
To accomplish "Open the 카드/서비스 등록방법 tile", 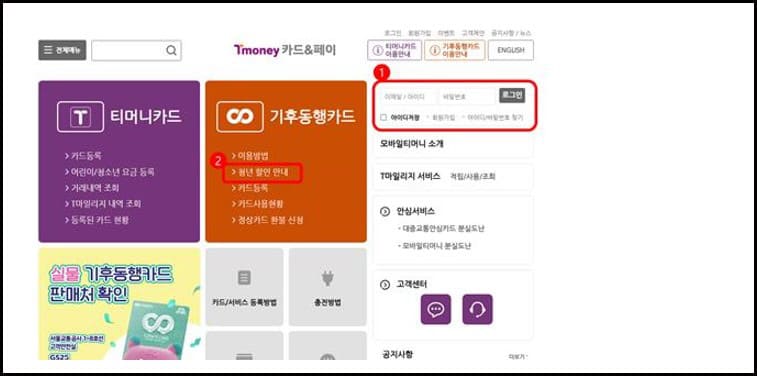I will (x=244, y=287).
